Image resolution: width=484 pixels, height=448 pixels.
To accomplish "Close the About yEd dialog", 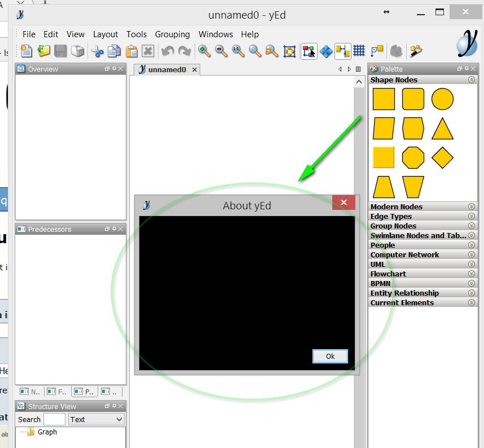I will [x=344, y=203].
